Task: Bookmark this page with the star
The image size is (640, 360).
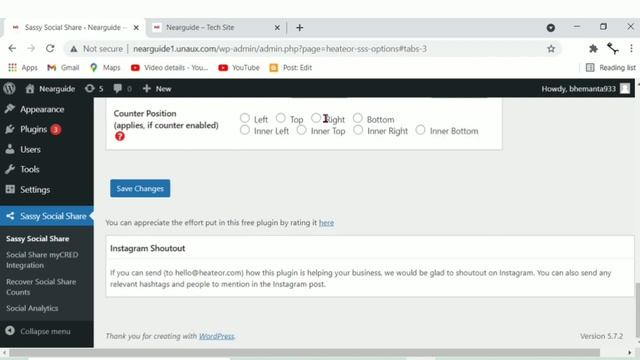Action: point(551,49)
